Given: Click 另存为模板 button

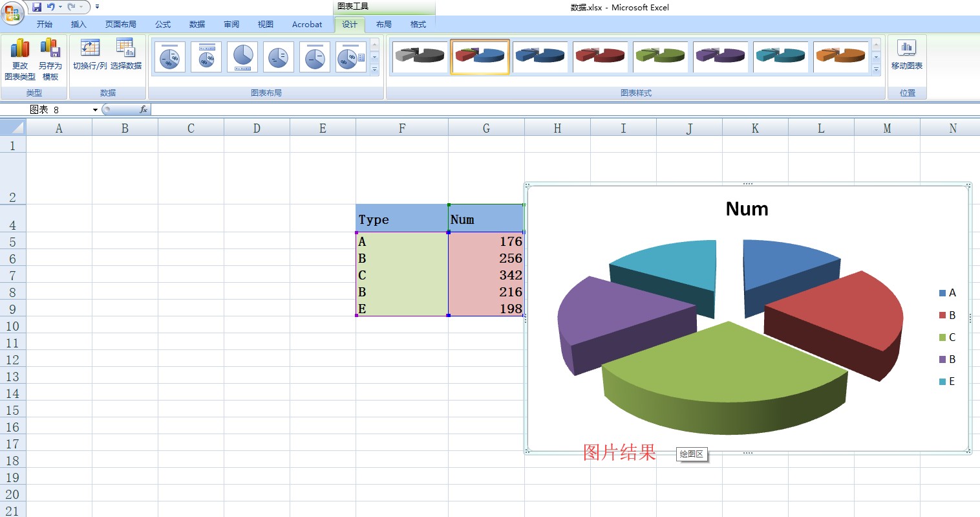Looking at the screenshot, I should tap(50, 60).
